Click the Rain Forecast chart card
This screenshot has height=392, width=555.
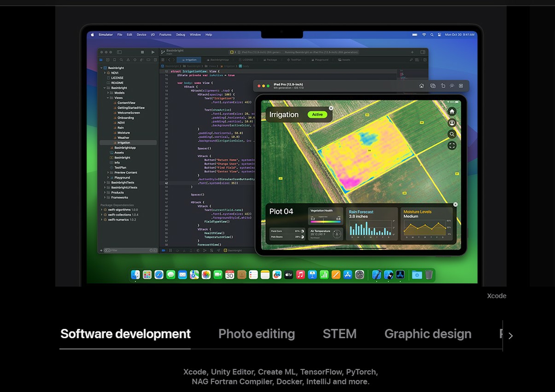point(372,224)
